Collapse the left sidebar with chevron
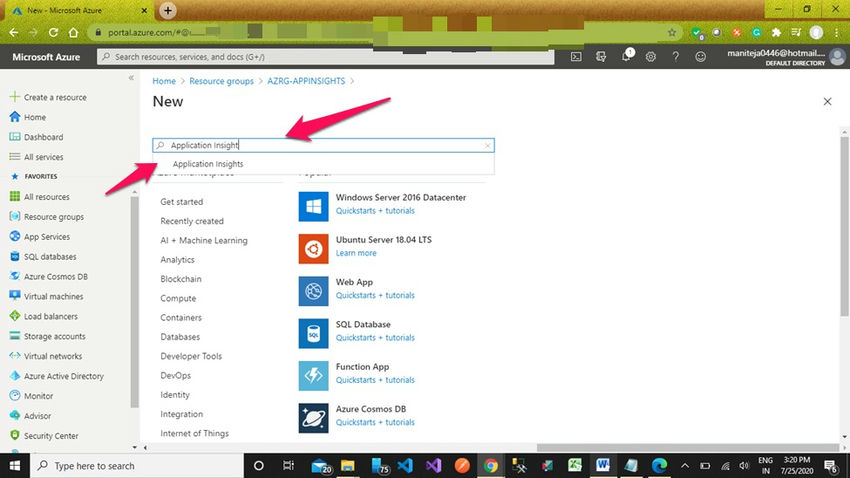 [x=131, y=78]
